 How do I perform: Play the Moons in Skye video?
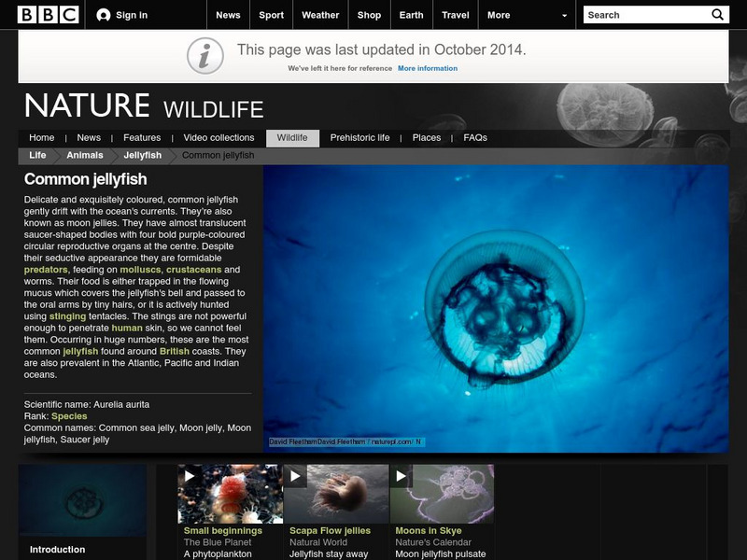[400, 477]
